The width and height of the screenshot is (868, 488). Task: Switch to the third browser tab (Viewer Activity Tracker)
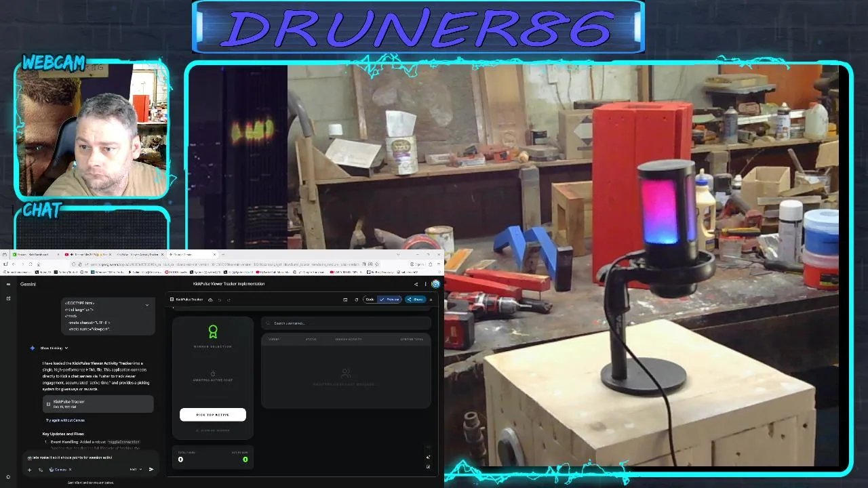pyautogui.click(x=139, y=255)
